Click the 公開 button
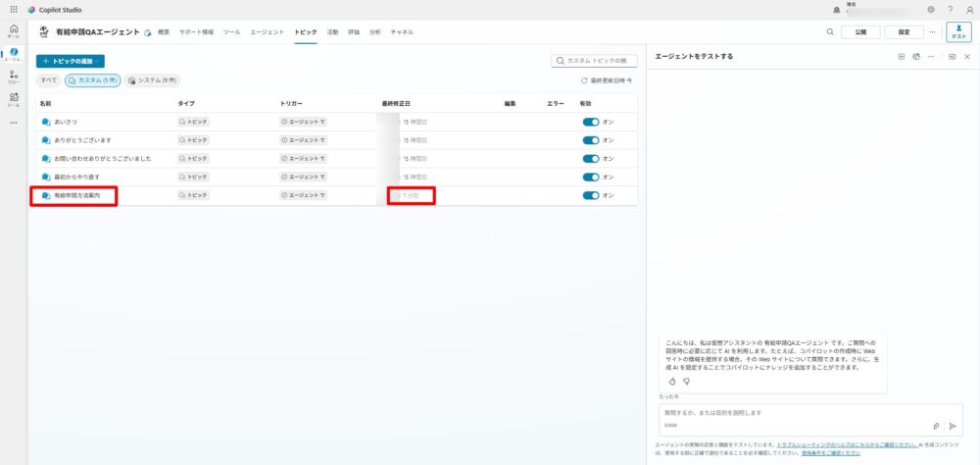Image resolution: width=980 pixels, height=465 pixels. click(x=860, y=31)
